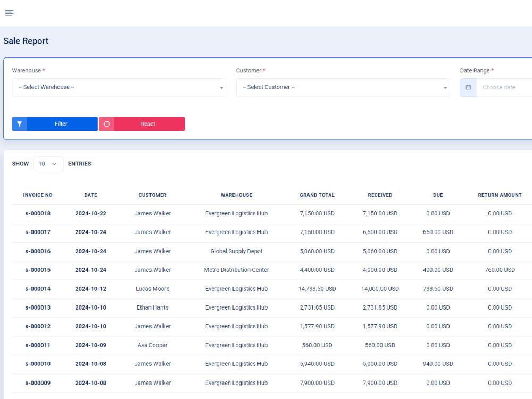Click the 2,731.85 USD grand total
The width and height of the screenshot is (532, 399).
317,307
